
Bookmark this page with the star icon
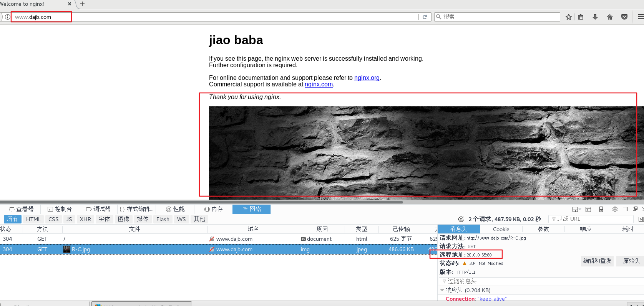(x=569, y=17)
